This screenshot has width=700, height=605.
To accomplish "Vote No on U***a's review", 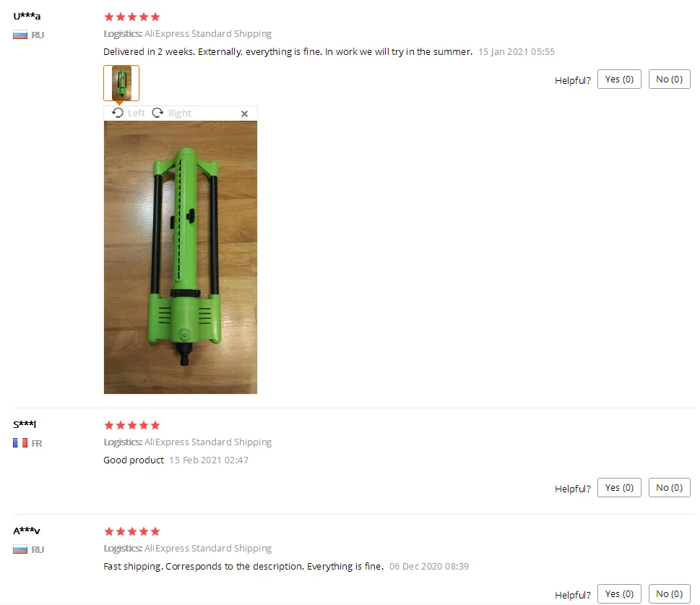I will [x=669, y=80].
